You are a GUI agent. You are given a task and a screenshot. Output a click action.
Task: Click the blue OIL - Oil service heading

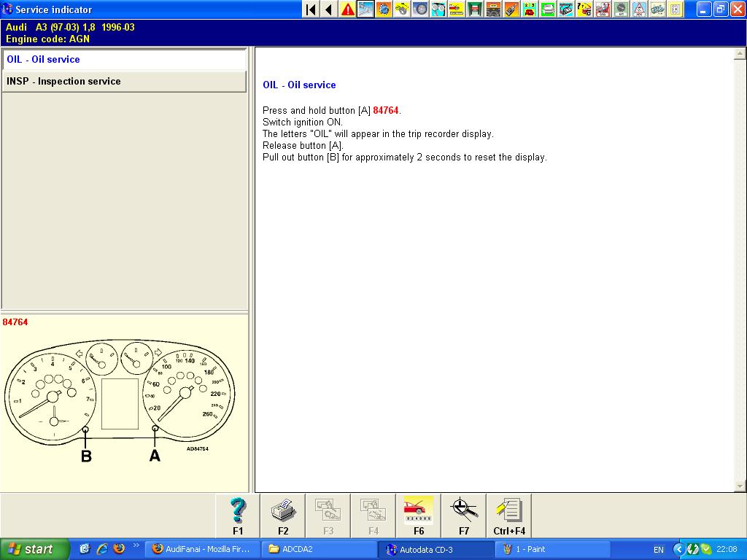(299, 85)
